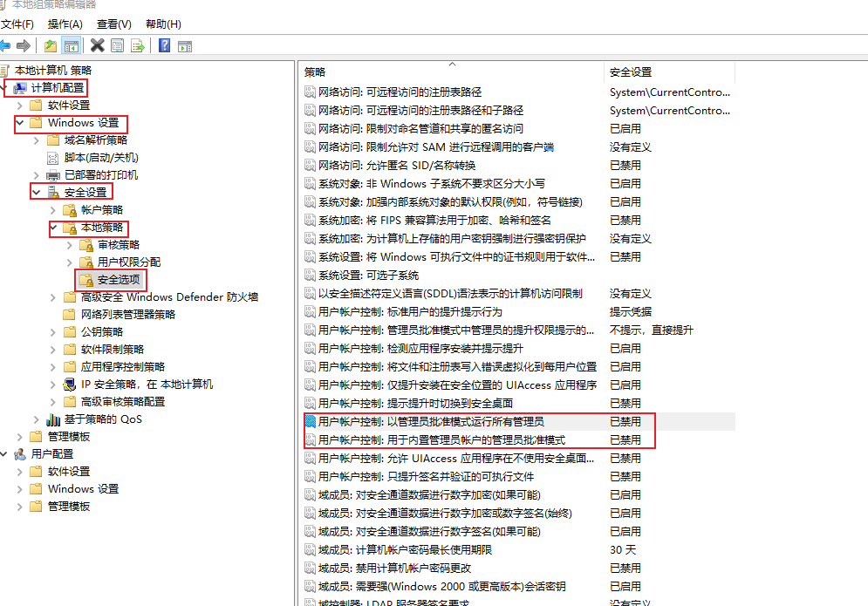Click the 本地计算机 策略 root icon
This screenshot has height=606, width=868.
click(5, 71)
